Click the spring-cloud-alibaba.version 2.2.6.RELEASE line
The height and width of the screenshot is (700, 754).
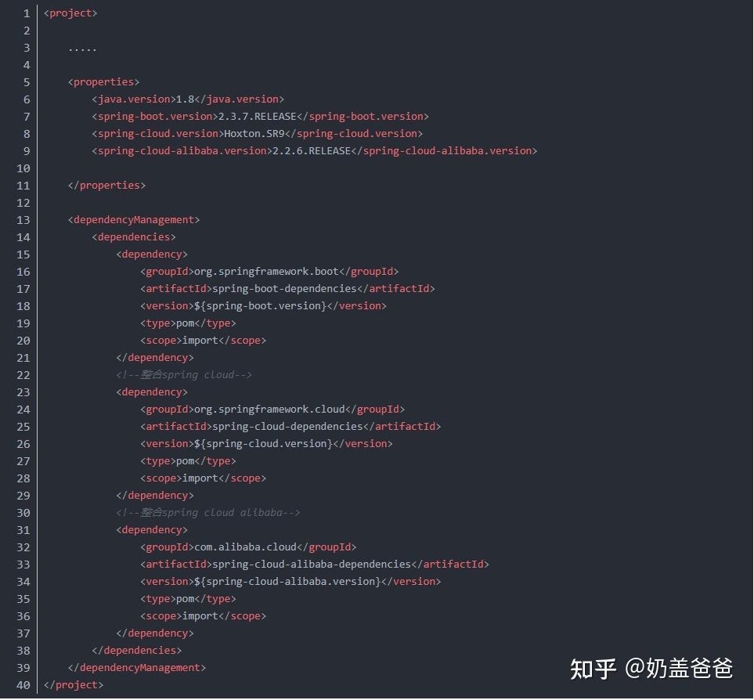[x=315, y=151]
